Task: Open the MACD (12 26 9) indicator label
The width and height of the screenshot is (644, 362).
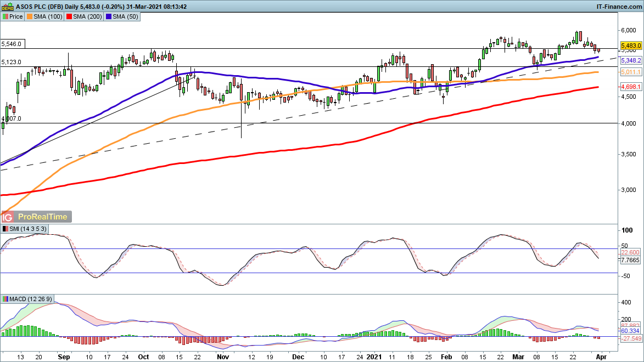Action: (27, 299)
